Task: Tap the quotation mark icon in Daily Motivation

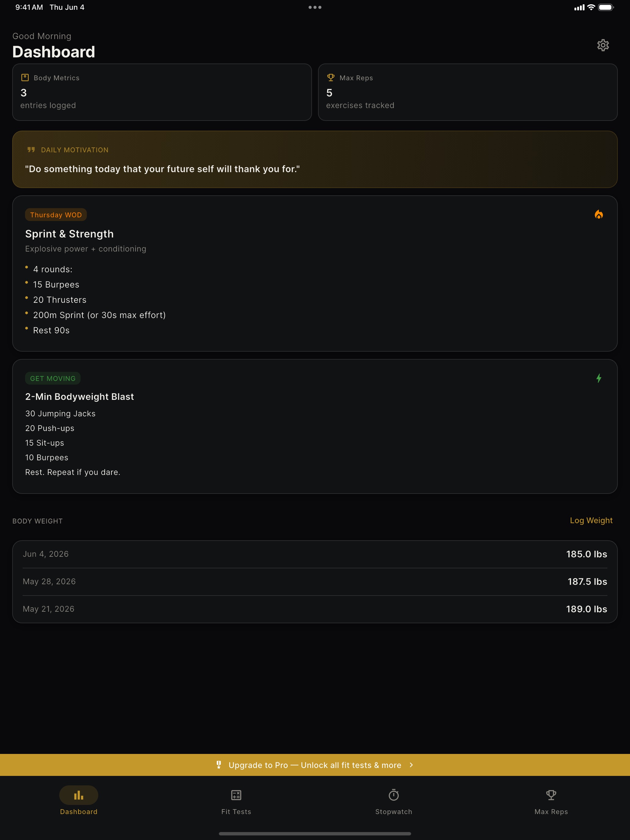Action: coord(31,150)
